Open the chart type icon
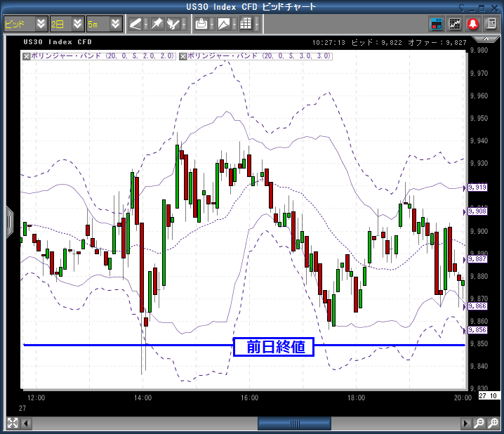Screen dimensions: 504x434 tap(223, 24)
